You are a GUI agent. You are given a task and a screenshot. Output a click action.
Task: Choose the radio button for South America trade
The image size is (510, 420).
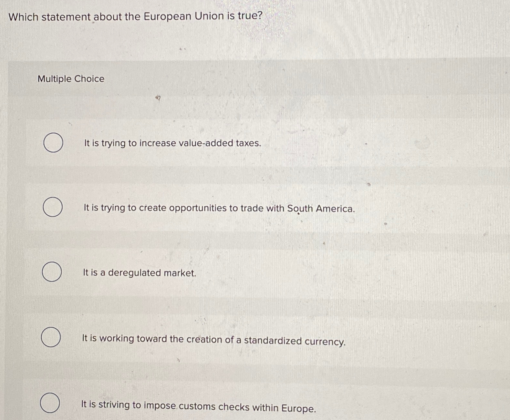click(53, 207)
